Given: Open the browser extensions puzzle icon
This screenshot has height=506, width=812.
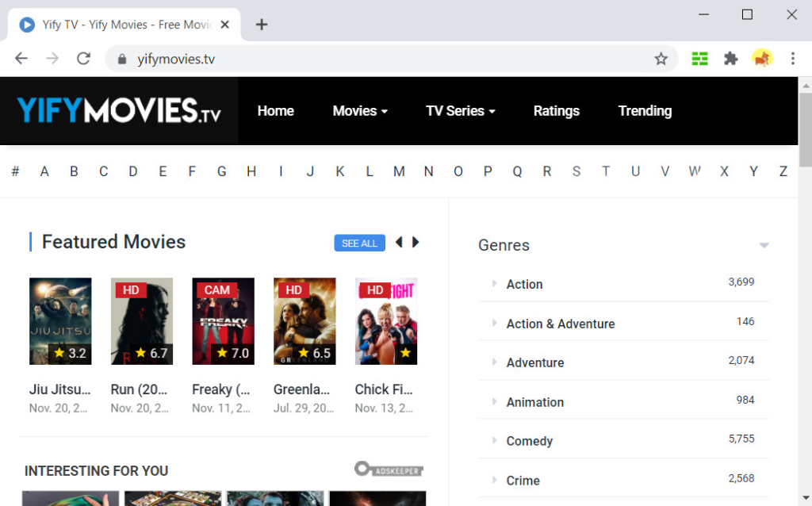Looking at the screenshot, I should [x=730, y=59].
